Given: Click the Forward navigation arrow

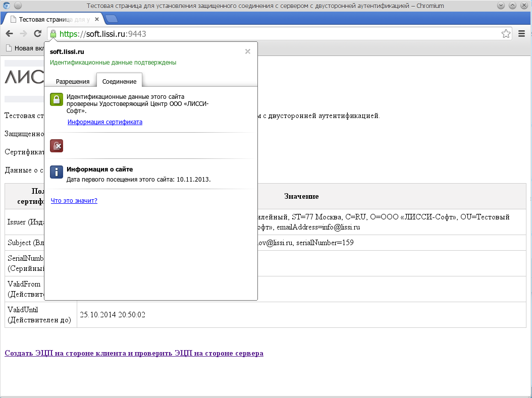Looking at the screenshot, I should [23, 34].
